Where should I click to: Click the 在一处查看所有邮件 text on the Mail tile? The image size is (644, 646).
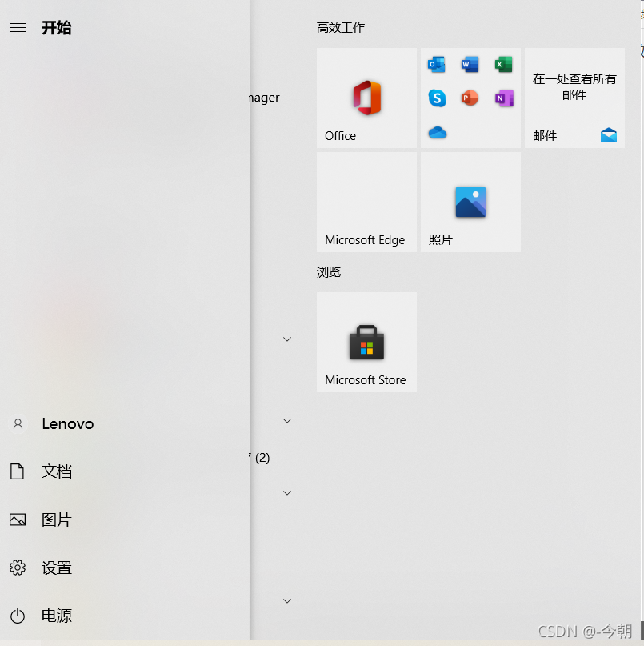point(574,86)
